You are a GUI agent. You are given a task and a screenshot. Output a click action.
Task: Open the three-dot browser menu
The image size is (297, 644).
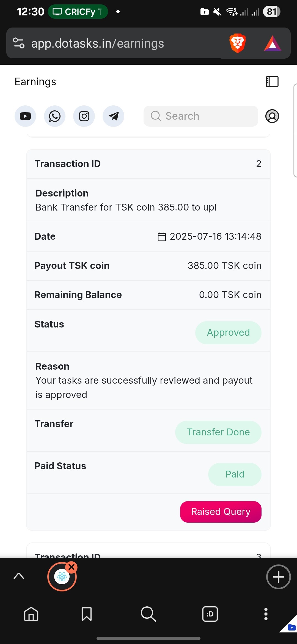click(266, 614)
